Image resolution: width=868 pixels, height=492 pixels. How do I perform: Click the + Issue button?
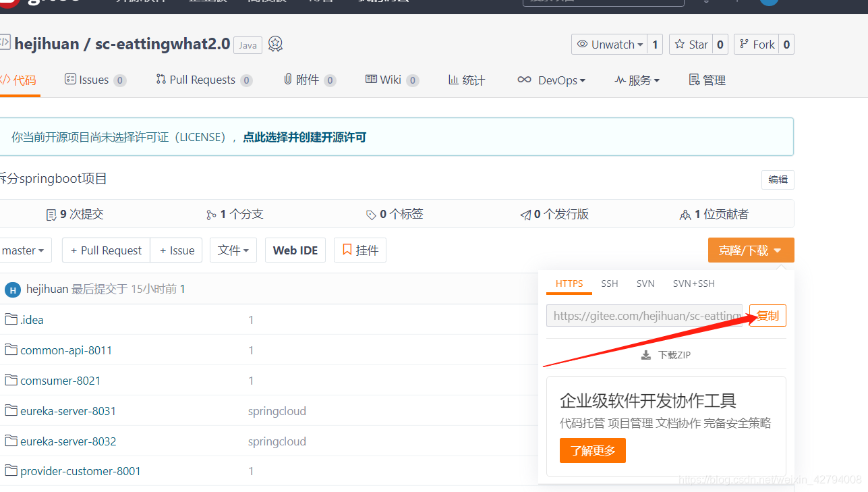[177, 250]
